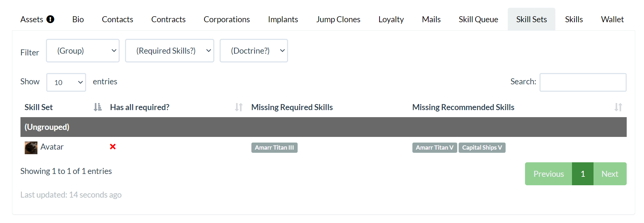Change the Show entries dropdown

(x=66, y=82)
